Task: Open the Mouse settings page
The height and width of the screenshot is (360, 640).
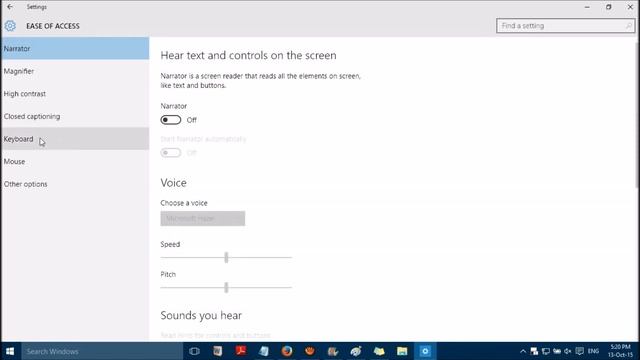Action: 75,162
